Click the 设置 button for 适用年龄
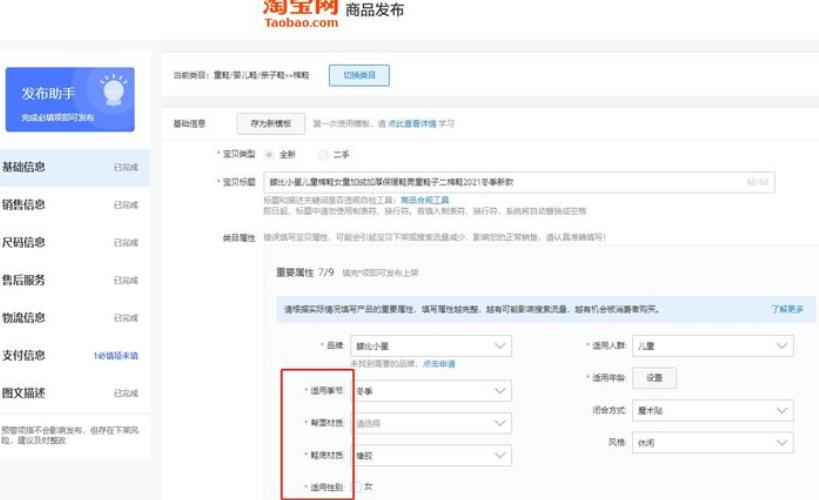Viewport: 819px width, 500px height. (x=654, y=378)
